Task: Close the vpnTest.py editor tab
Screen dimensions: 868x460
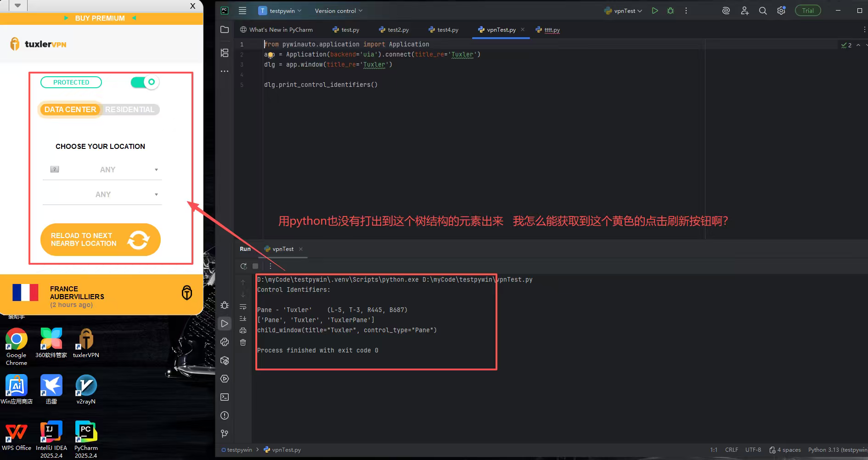Action: [x=523, y=29]
